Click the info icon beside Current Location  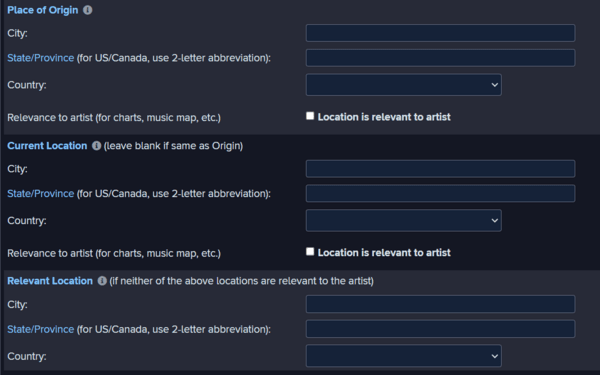pyautogui.click(x=96, y=146)
